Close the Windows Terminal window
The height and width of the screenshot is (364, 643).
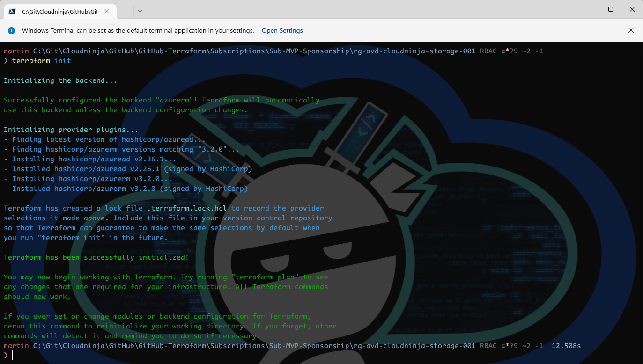pos(632,9)
